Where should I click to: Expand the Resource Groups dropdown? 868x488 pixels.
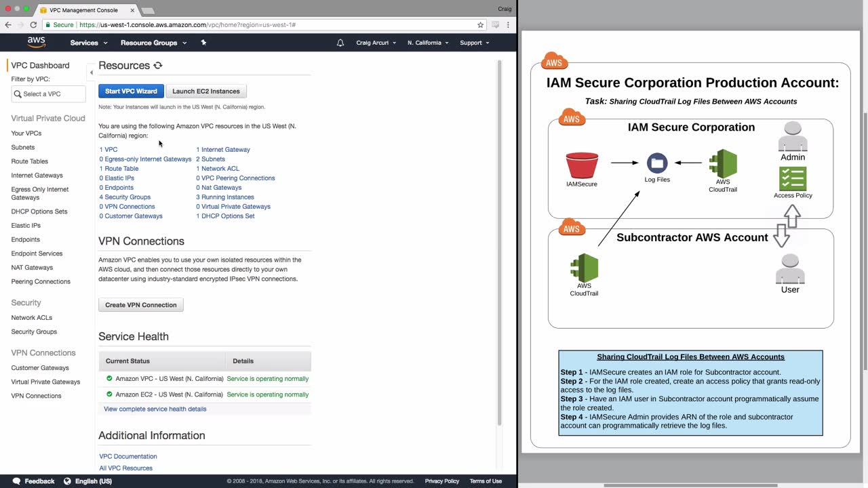(x=153, y=43)
